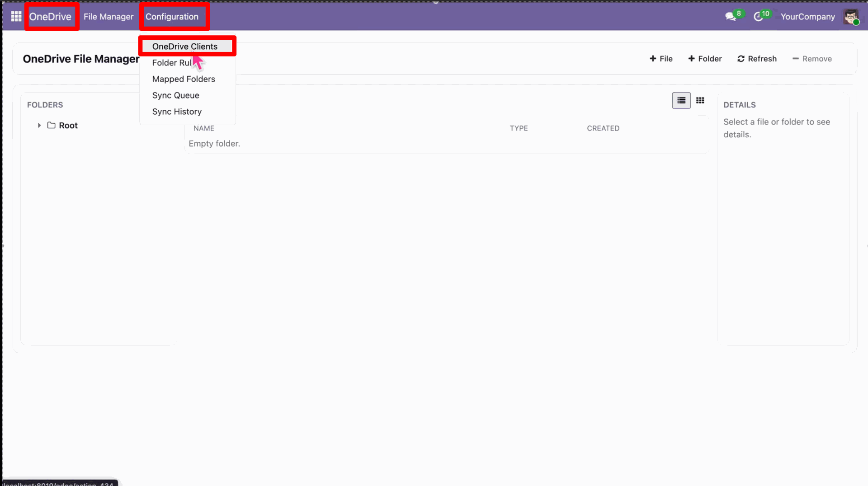The width and height of the screenshot is (868, 486).
Task: Select OneDrive Clients menu entry
Action: pyautogui.click(x=185, y=47)
